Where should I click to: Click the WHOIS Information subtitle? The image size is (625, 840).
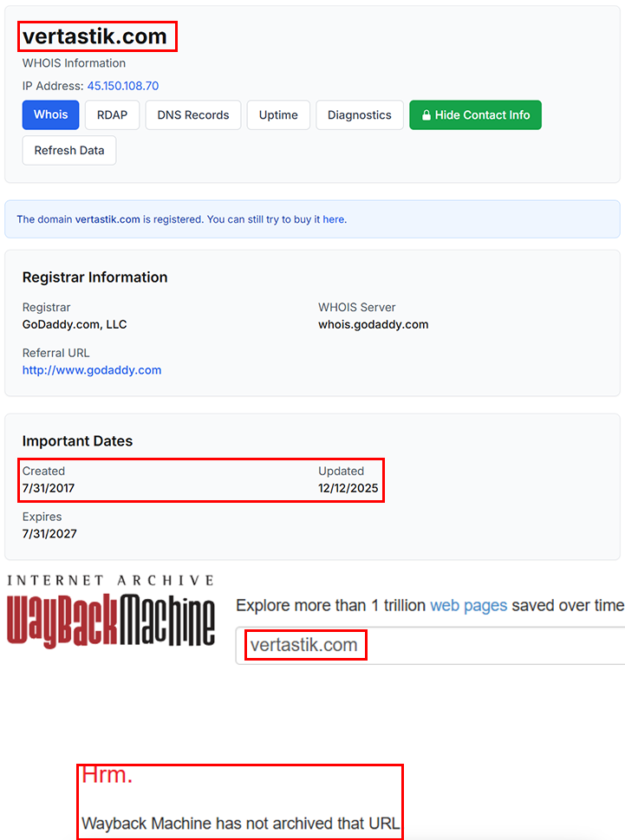[74, 63]
